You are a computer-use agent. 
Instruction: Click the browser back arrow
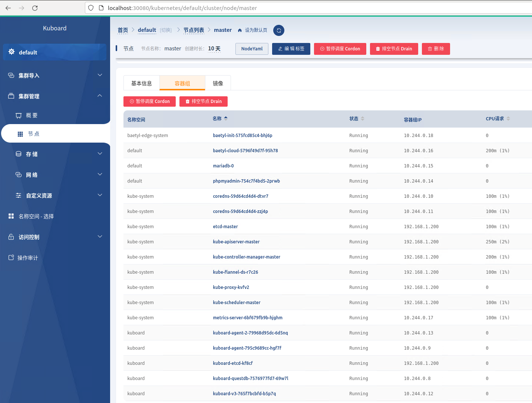click(x=8, y=8)
